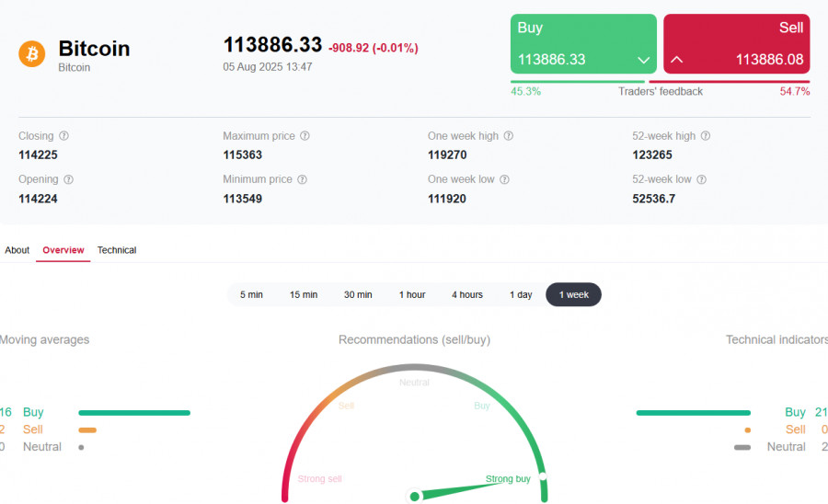Click the Traders' feedback label
The image size is (828, 504).
pyautogui.click(x=661, y=91)
